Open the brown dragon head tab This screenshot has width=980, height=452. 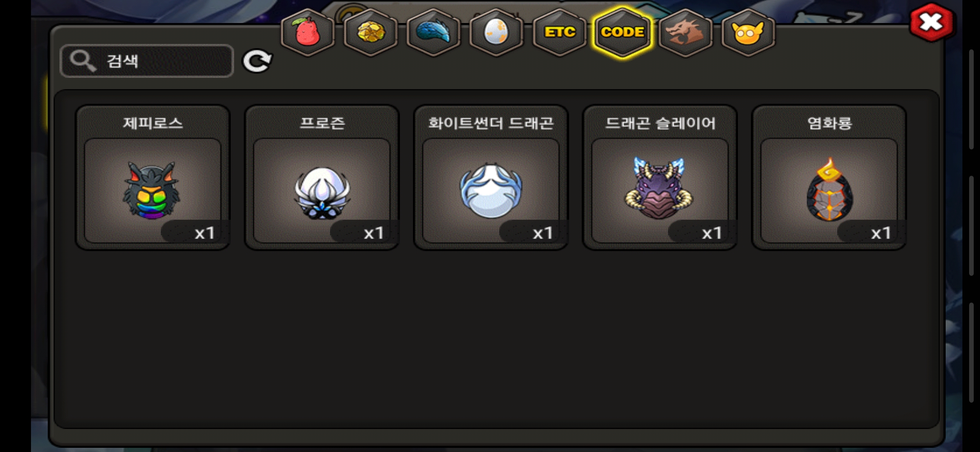(685, 32)
